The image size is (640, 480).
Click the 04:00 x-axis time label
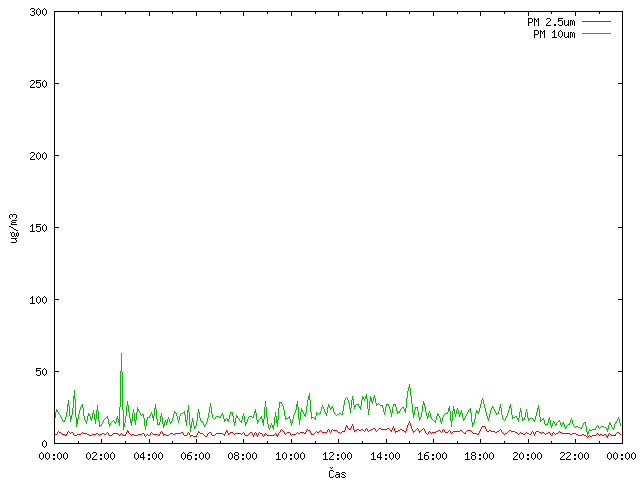148,456
